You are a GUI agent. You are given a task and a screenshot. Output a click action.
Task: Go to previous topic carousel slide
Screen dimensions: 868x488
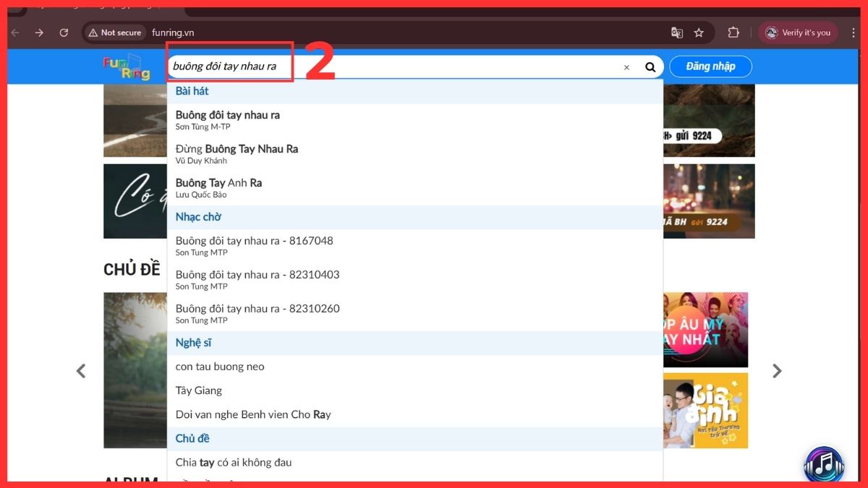(81, 371)
